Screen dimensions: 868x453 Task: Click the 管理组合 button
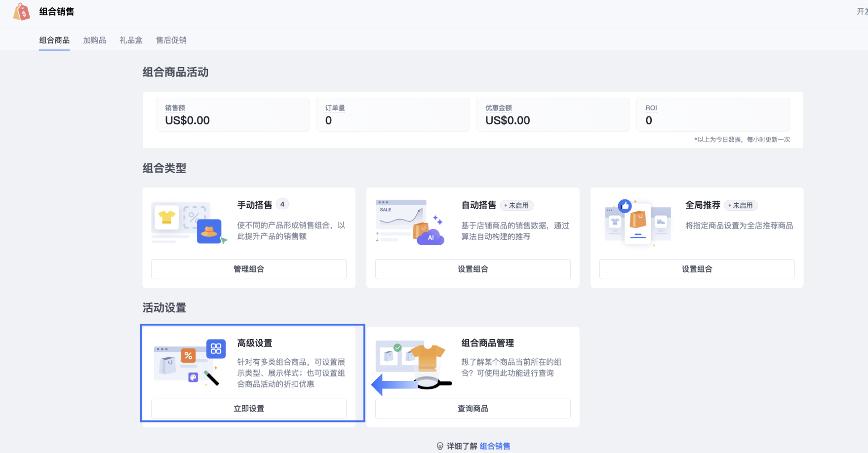pyautogui.click(x=249, y=269)
